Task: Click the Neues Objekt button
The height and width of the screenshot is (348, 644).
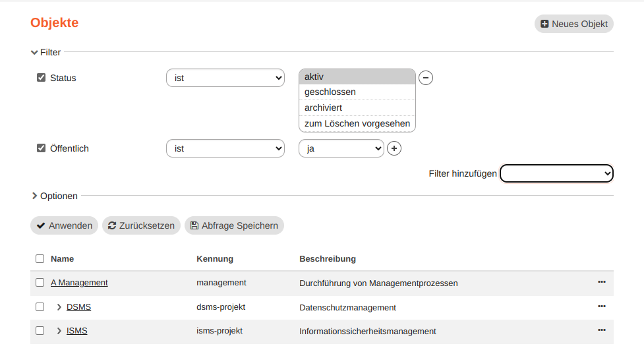Action: [x=573, y=24]
